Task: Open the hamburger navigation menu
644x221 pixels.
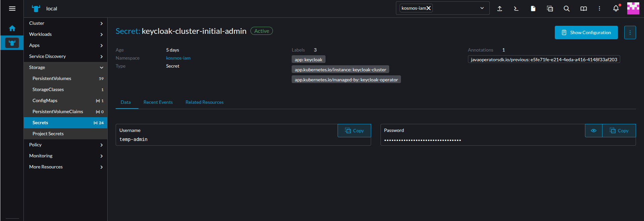Action: pos(12,9)
